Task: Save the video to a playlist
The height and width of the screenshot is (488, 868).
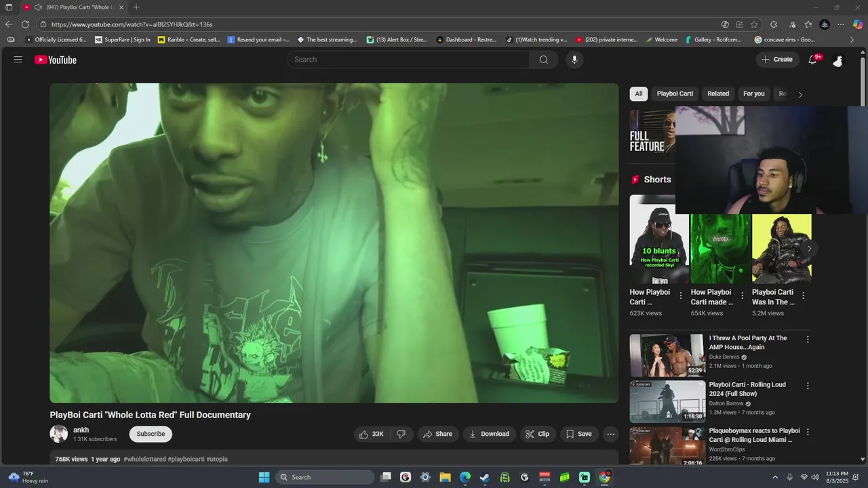Action: click(x=579, y=434)
